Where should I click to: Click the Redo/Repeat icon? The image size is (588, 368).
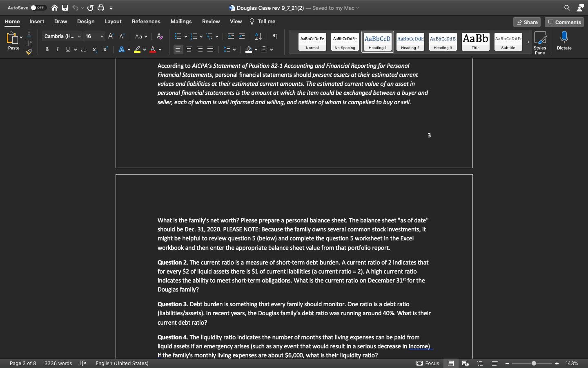(x=90, y=8)
